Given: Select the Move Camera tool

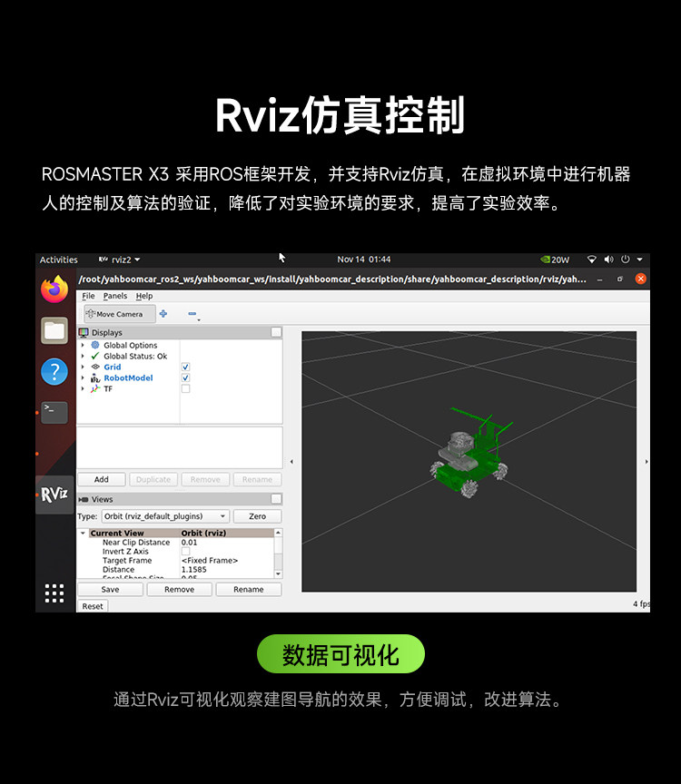Looking at the screenshot, I should (x=120, y=314).
